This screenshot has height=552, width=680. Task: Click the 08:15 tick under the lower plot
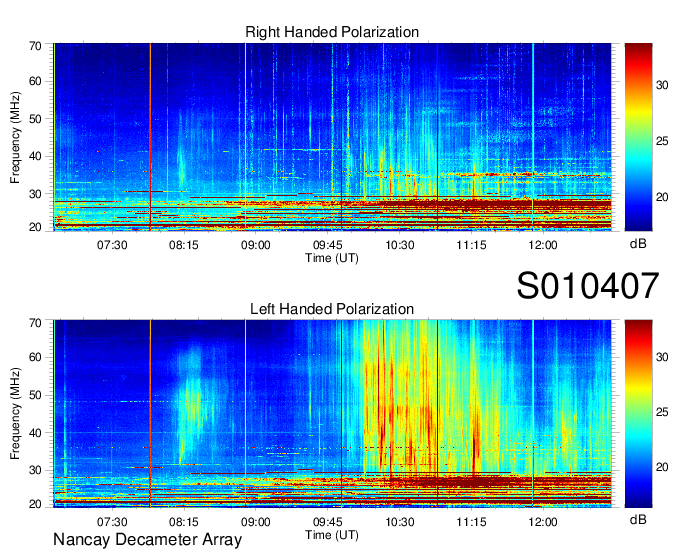coord(184,522)
